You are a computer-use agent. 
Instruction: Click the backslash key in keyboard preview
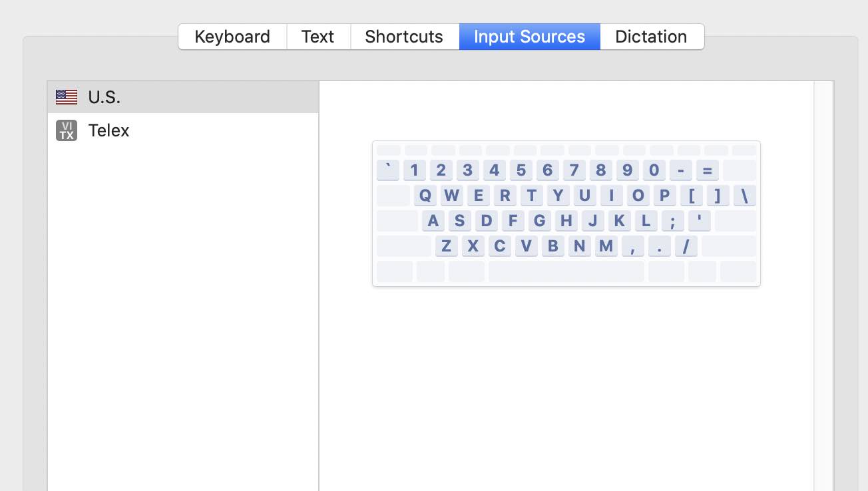[745, 196]
